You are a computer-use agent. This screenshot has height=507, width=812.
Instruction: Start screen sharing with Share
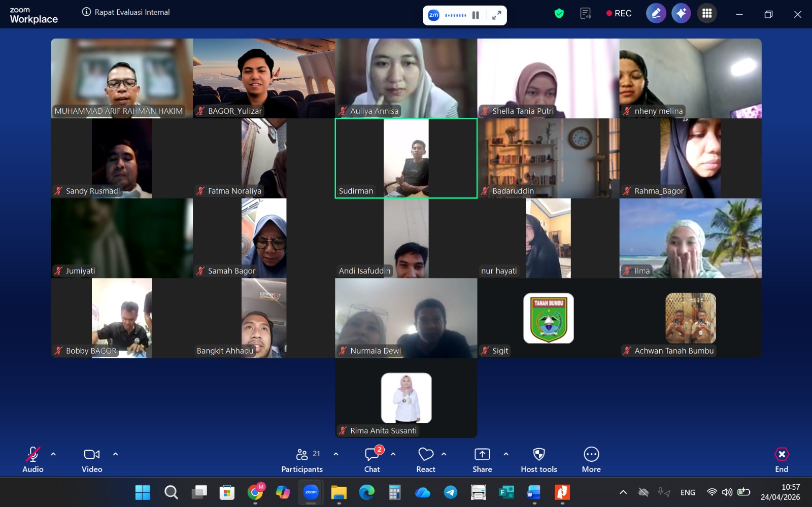pyautogui.click(x=482, y=460)
